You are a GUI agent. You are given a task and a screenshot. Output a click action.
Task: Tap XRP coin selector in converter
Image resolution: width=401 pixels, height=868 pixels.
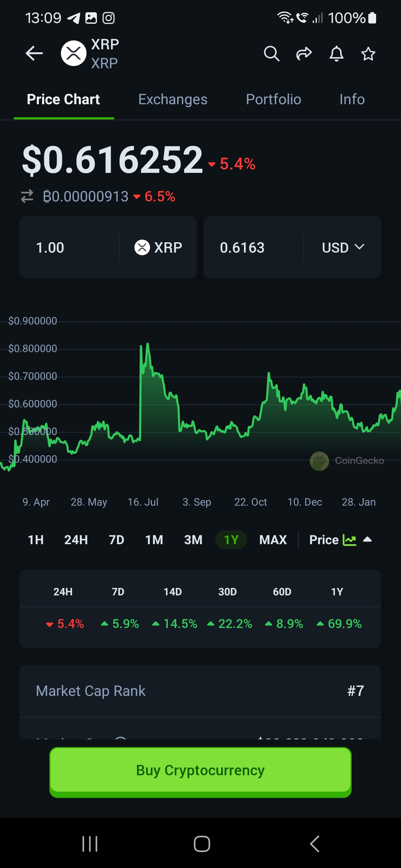158,247
